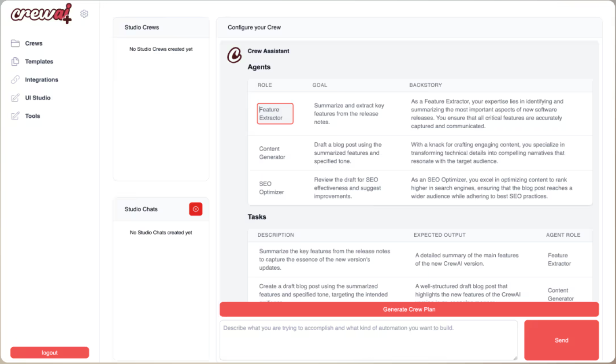Click the logout button
The width and height of the screenshot is (616, 364).
click(50, 353)
